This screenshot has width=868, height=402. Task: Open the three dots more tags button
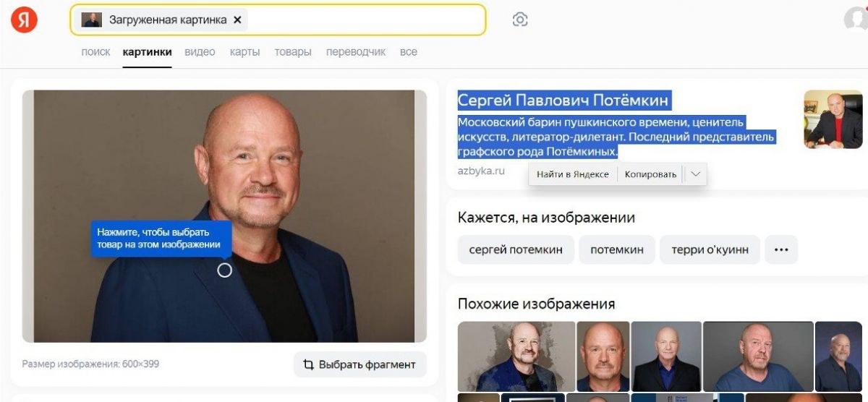point(781,249)
